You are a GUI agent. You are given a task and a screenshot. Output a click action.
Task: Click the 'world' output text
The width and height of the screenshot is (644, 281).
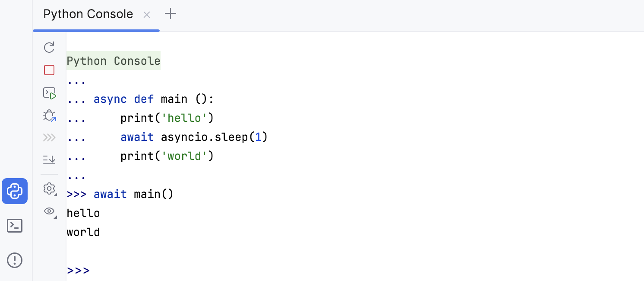click(83, 232)
